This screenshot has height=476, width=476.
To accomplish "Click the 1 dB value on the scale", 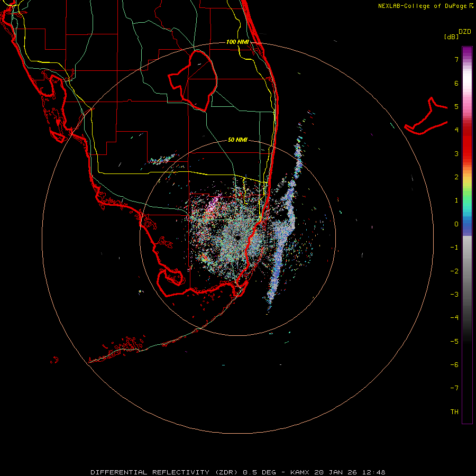I will point(456,200).
